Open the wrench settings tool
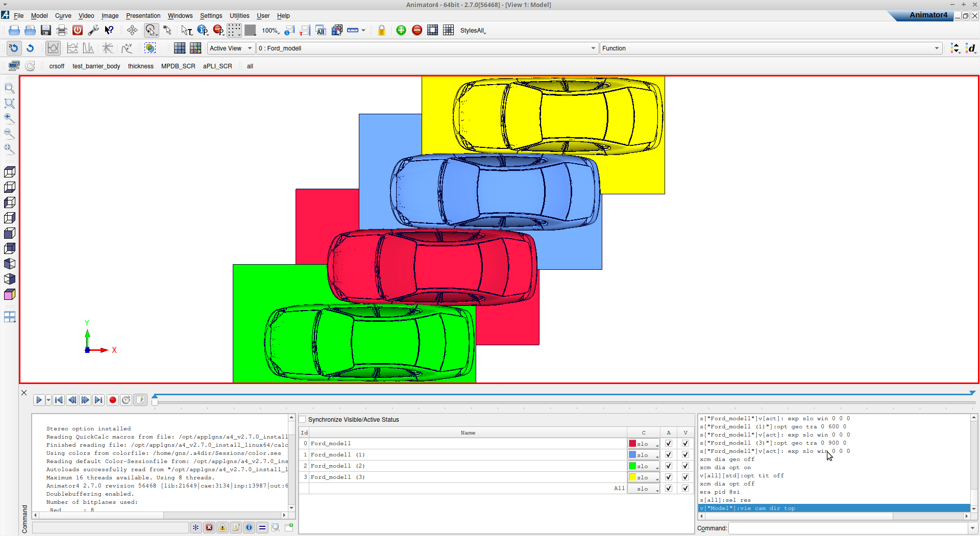This screenshot has width=980, height=536. [93, 31]
